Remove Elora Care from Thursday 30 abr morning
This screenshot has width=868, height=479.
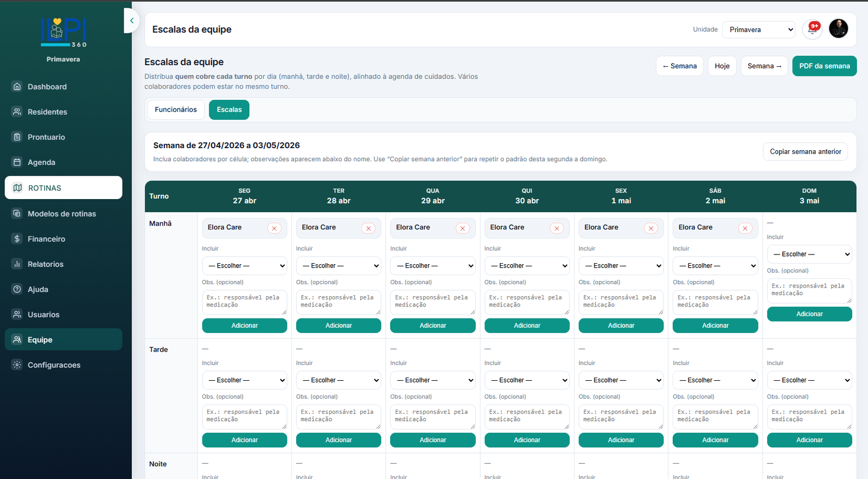pyautogui.click(x=557, y=228)
